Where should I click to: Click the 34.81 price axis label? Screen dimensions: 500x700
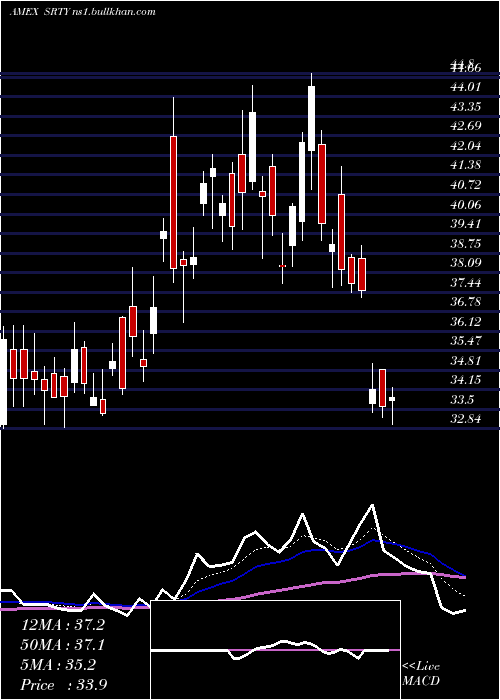[466, 360]
